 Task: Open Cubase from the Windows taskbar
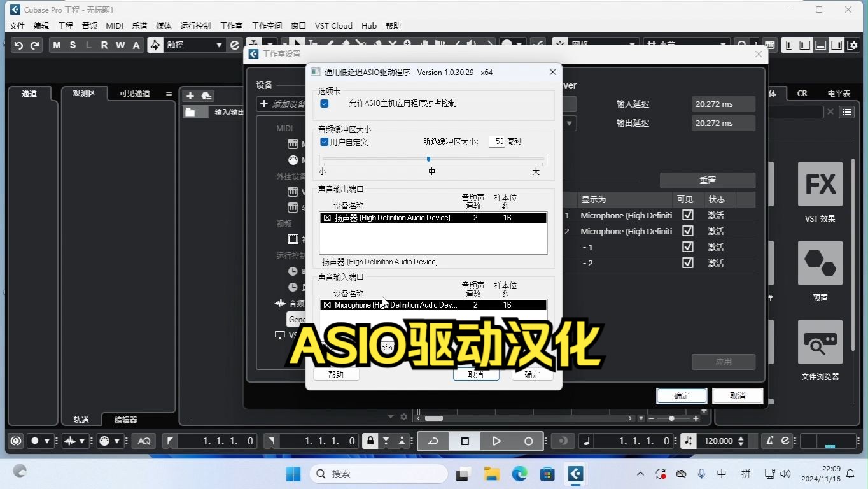(x=575, y=474)
